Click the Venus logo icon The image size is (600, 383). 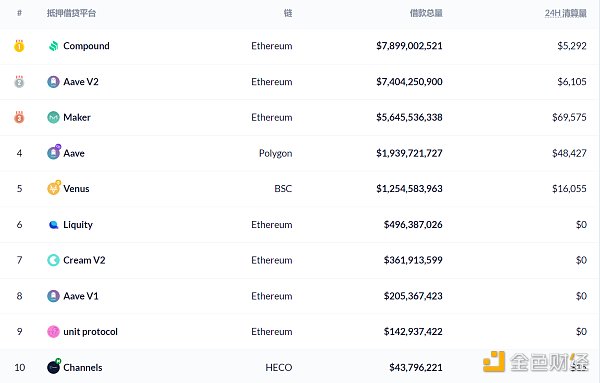click(x=54, y=188)
